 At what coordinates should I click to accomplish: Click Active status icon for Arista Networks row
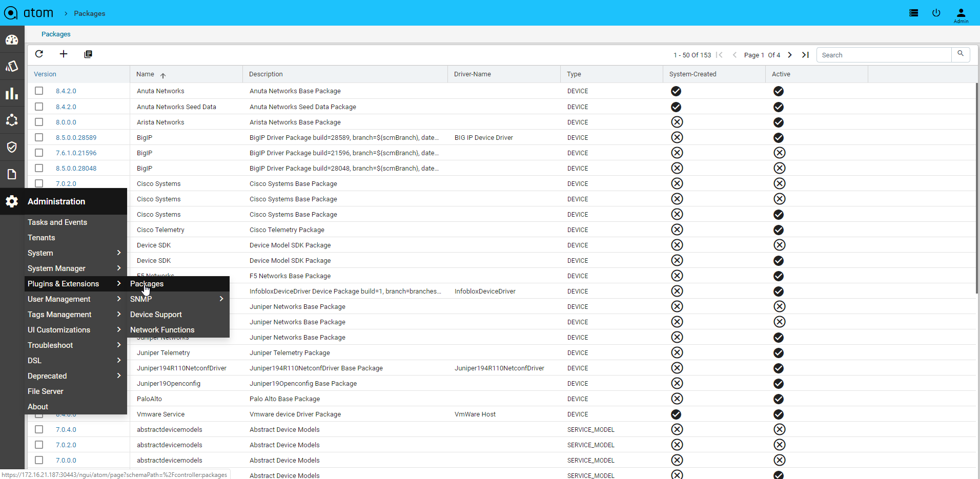click(779, 122)
